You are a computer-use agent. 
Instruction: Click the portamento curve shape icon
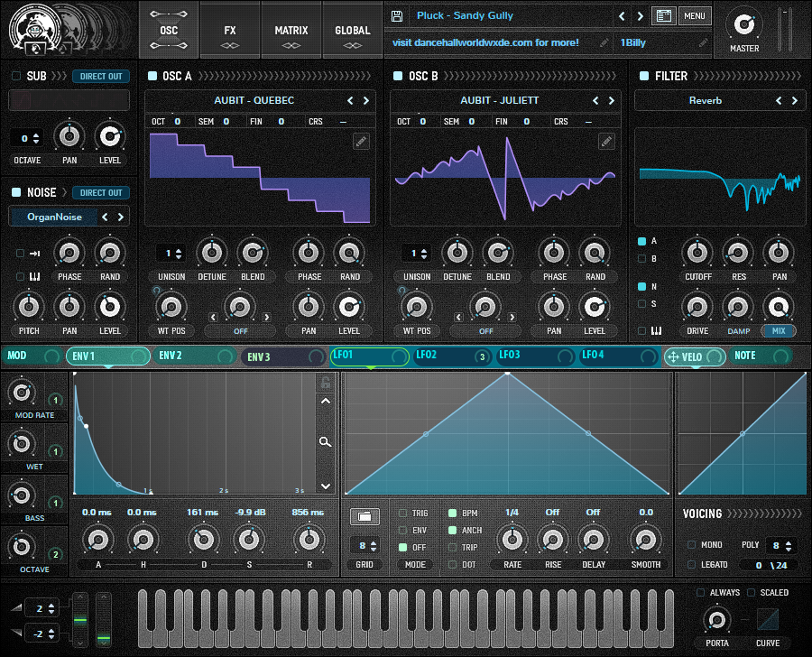coord(767,620)
